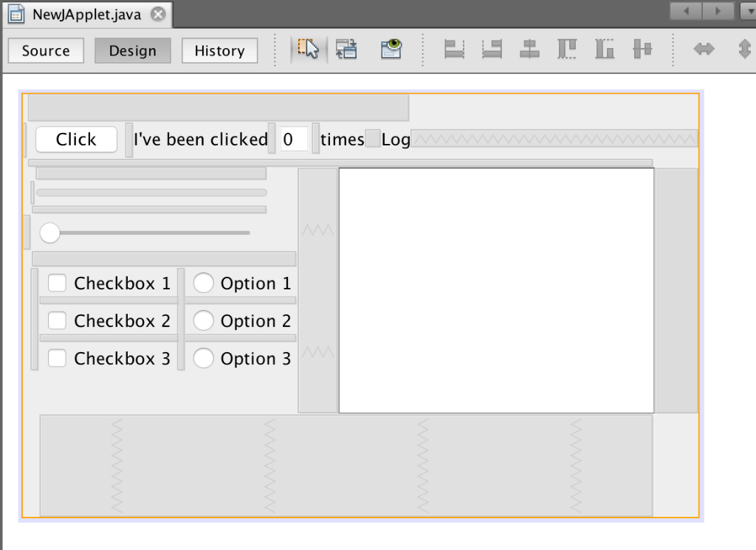This screenshot has width=756, height=550.
Task: Align selected components left in column
Action: click(453, 49)
